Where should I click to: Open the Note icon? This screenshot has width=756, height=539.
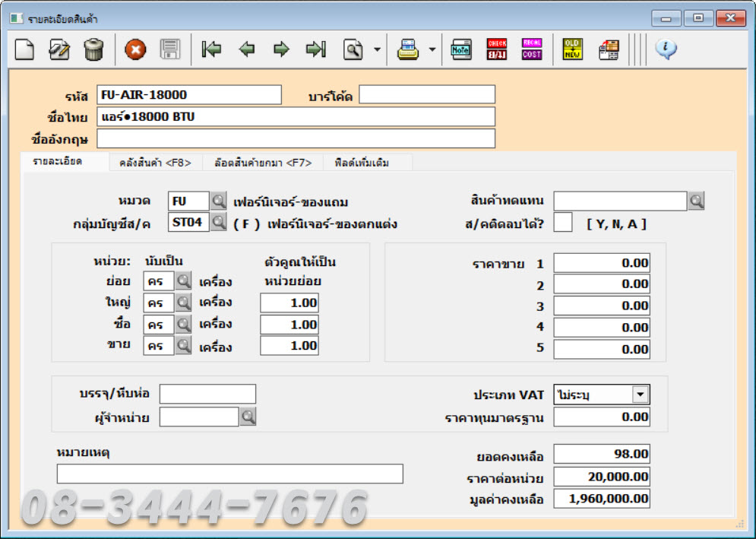click(x=461, y=49)
